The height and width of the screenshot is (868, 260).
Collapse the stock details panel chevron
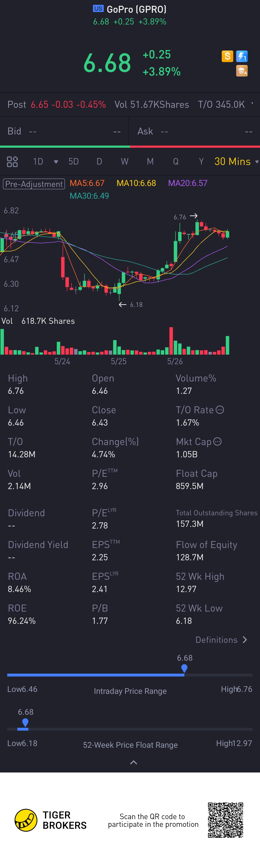click(x=134, y=763)
